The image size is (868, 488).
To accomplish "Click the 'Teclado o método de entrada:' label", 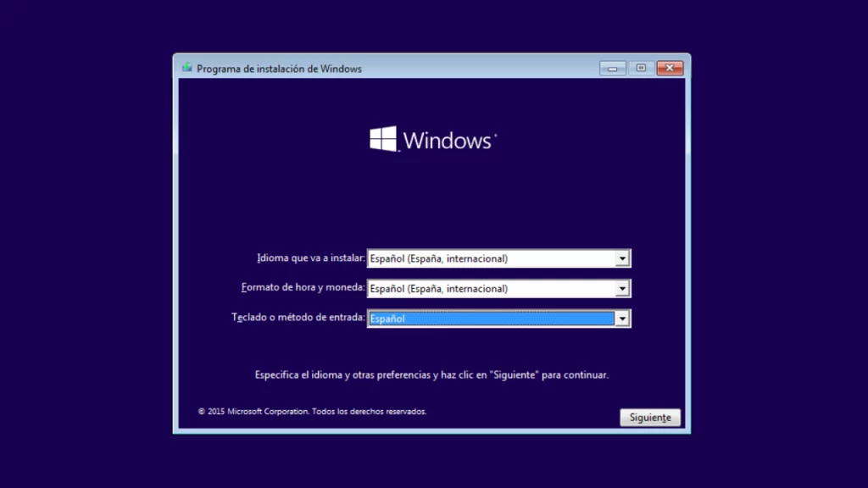I will click(298, 317).
